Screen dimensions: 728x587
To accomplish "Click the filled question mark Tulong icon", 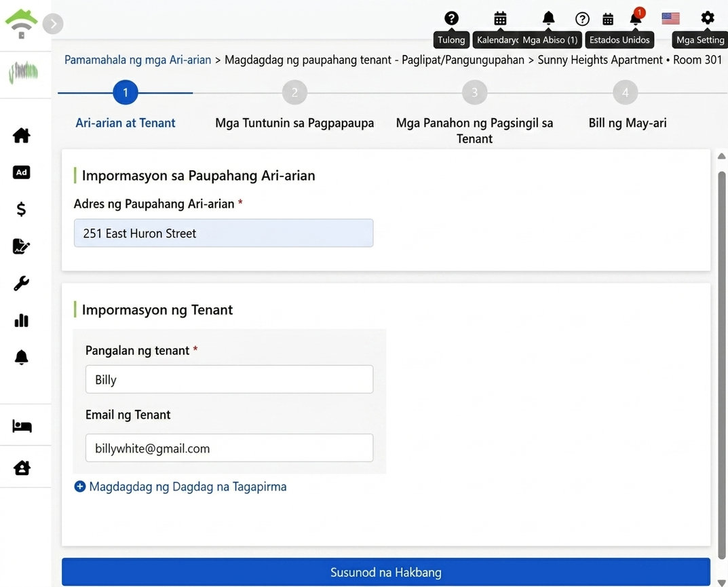I will click(x=451, y=18).
